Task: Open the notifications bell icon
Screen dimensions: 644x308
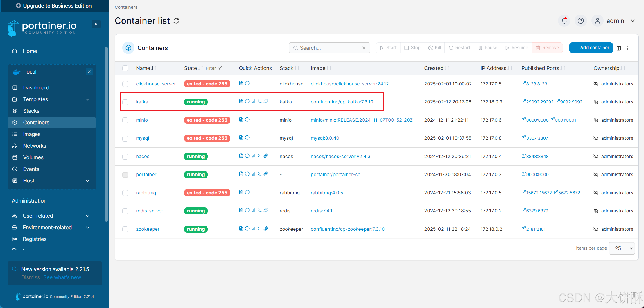Action: 564,21
